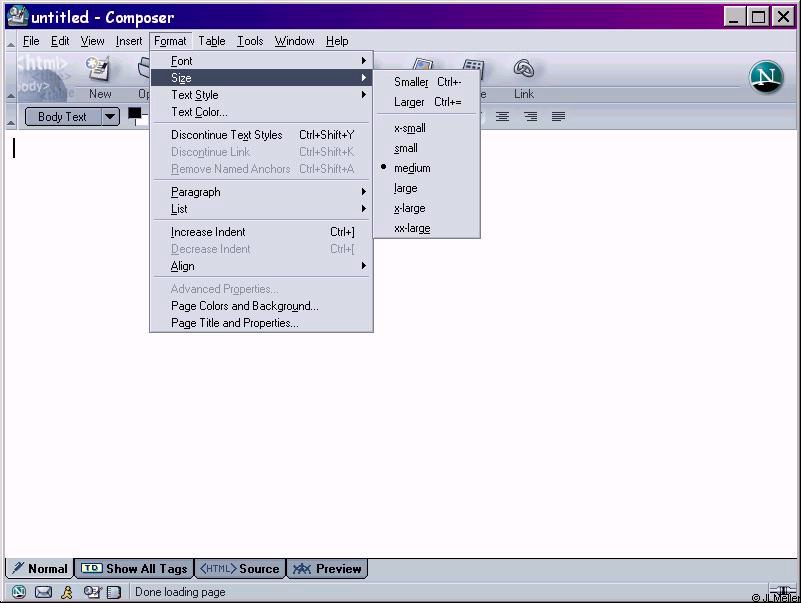Choose Discontinue Text Styles
Image resolution: width=801 pixels, height=603 pixels.
[x=261, y=134]
